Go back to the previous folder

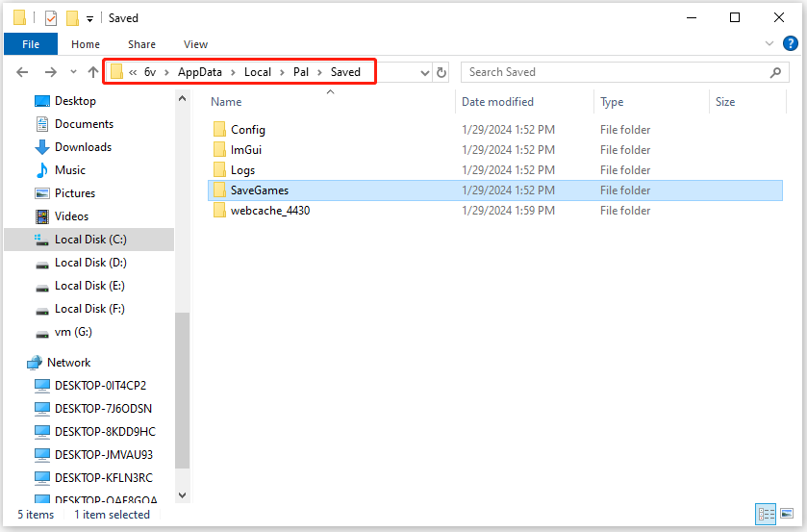tap(22, 72)
